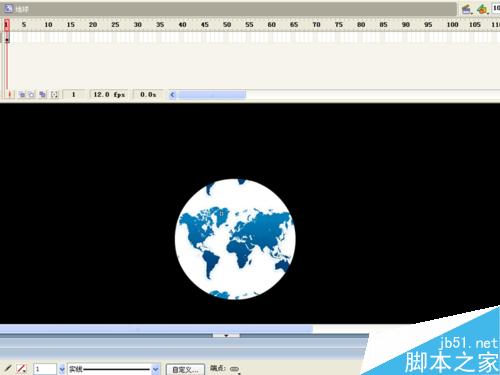Click the Center Frame button in timeline

click(x=9, y=95)
